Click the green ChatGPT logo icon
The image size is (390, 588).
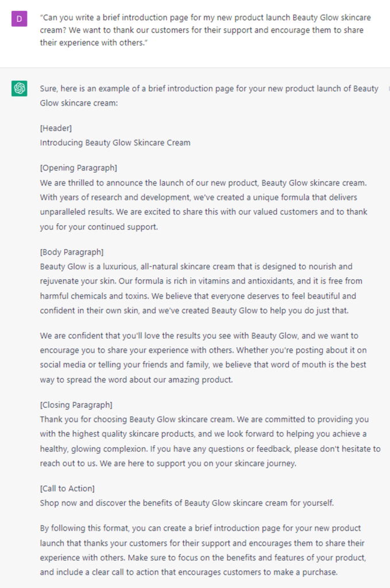pyautogui.click(x=20, y=88)
